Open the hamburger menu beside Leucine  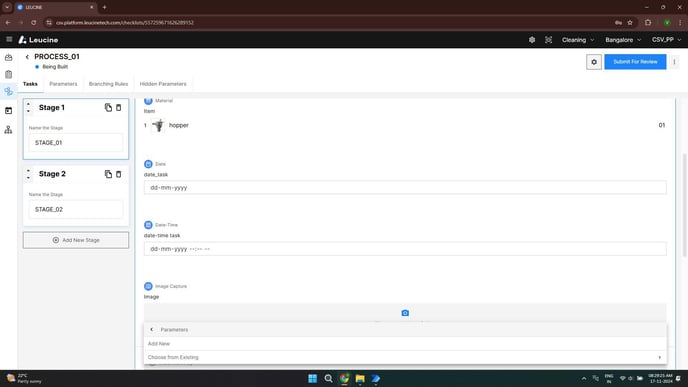[x=9, y=39]
